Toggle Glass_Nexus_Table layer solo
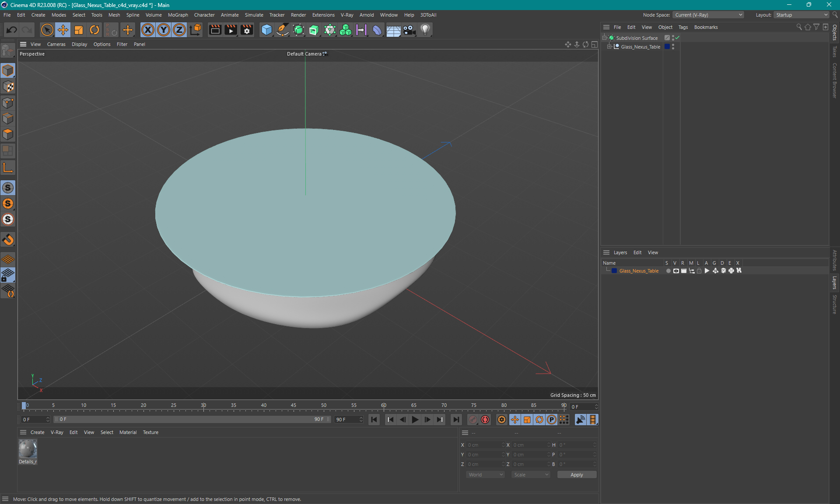Image resolution: width=840 pixels, height=504 pixels. click(x=668, y=271)
